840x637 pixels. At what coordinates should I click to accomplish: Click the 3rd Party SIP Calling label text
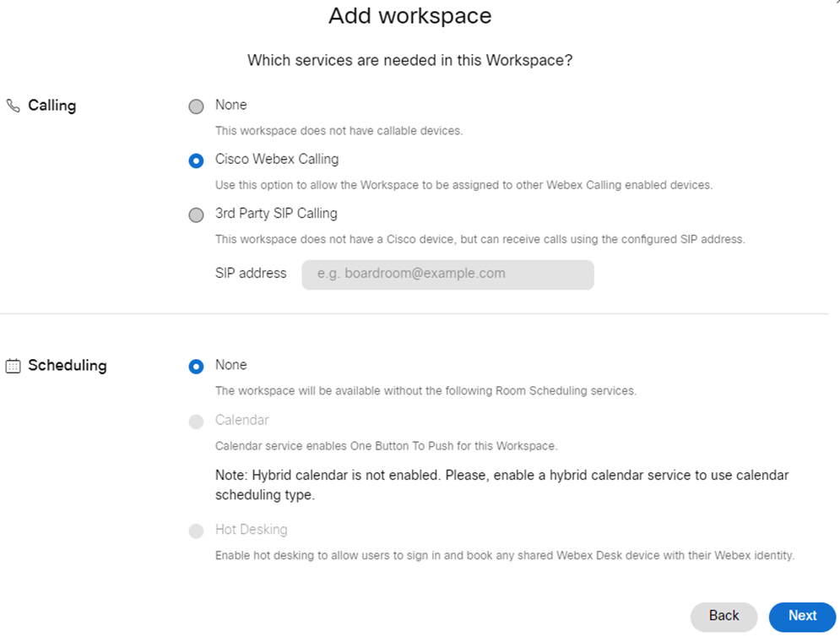pos(276,214)
